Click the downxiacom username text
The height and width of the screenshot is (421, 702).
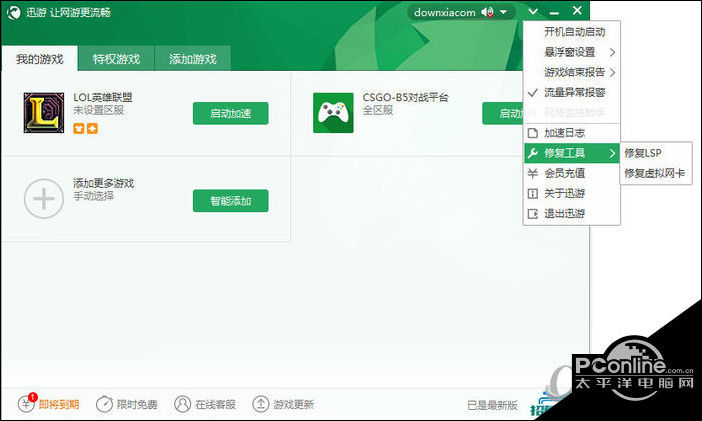click(445, 13)
